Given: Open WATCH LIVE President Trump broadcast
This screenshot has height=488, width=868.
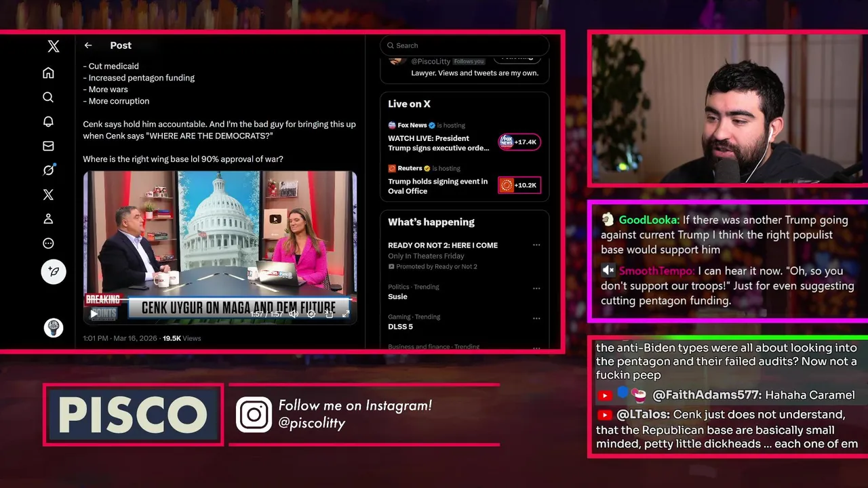Looking at the screenshot, I should coord(438,143).
